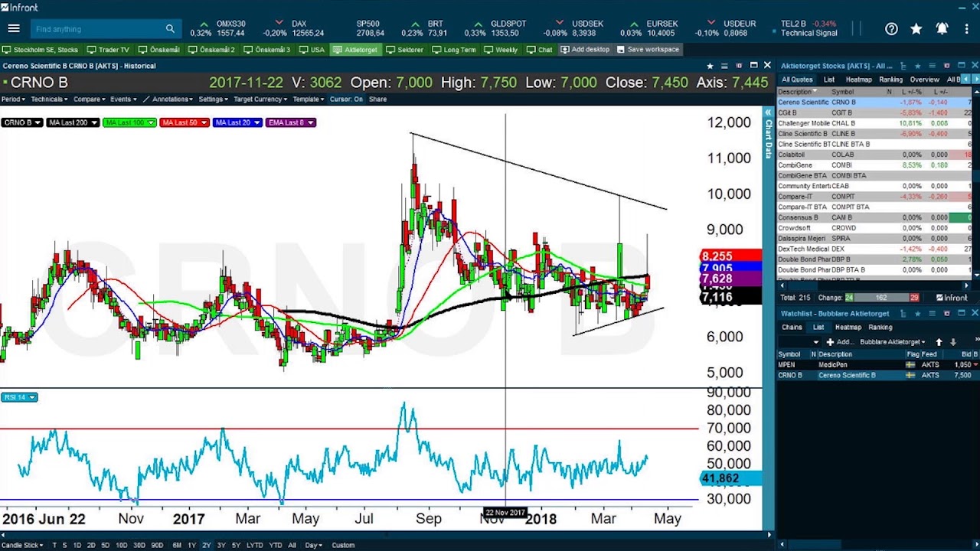Open the MA Last 100 indicator dropdown

click(x=129, y=122)
